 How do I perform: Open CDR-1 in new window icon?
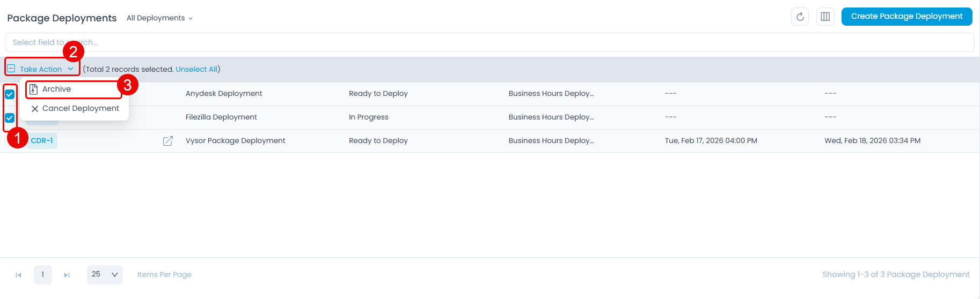[x=168, y=141]
